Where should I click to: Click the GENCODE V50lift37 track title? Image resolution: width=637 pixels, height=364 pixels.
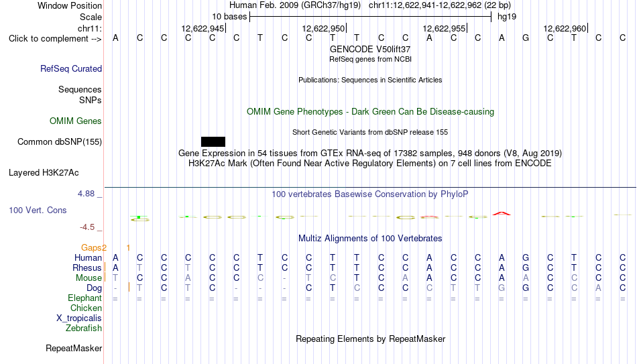click(x=370, y=49)
